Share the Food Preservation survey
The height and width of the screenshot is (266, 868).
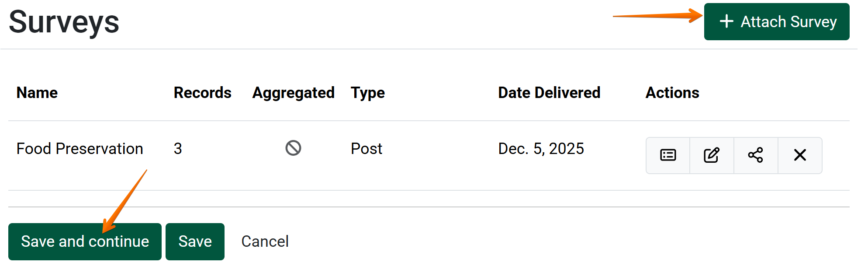click(756, 155)
